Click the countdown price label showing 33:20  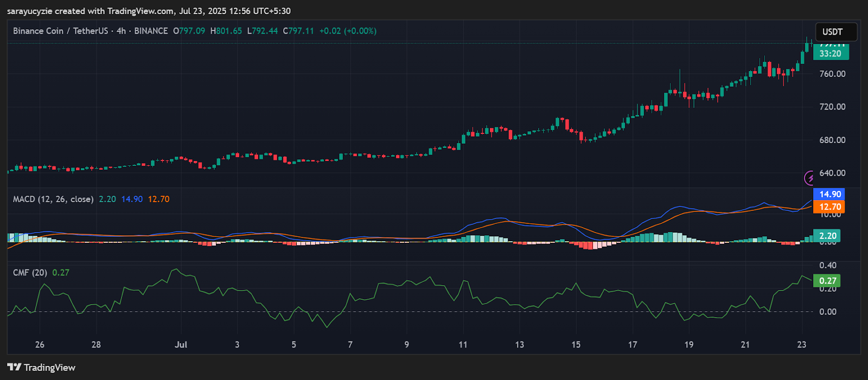831,53
